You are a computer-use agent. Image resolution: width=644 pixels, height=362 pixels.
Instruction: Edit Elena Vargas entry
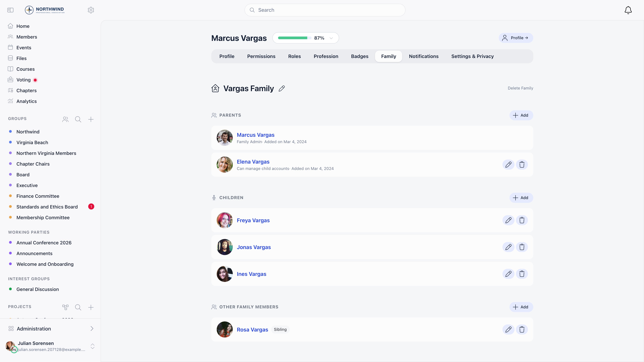click(x=508, y=165)
